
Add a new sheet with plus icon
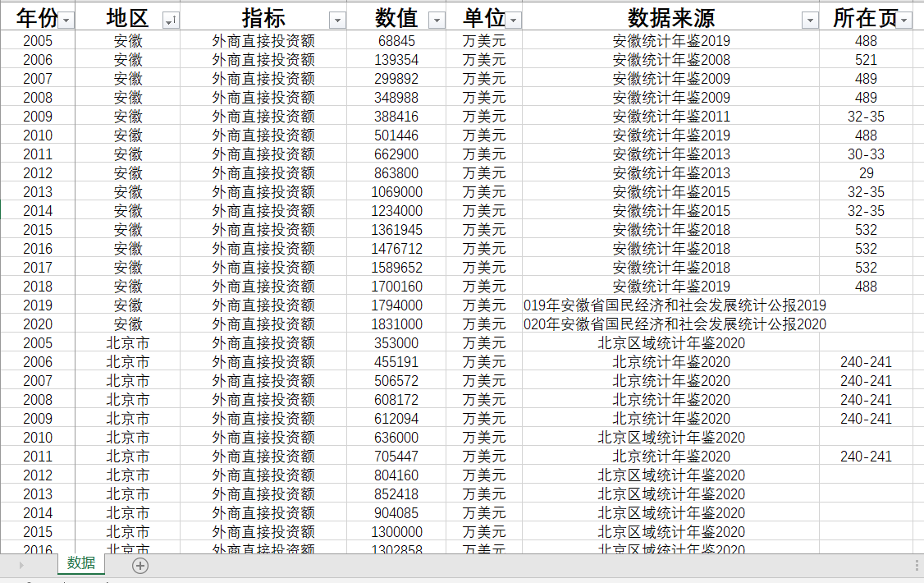[x=140, y=566]
